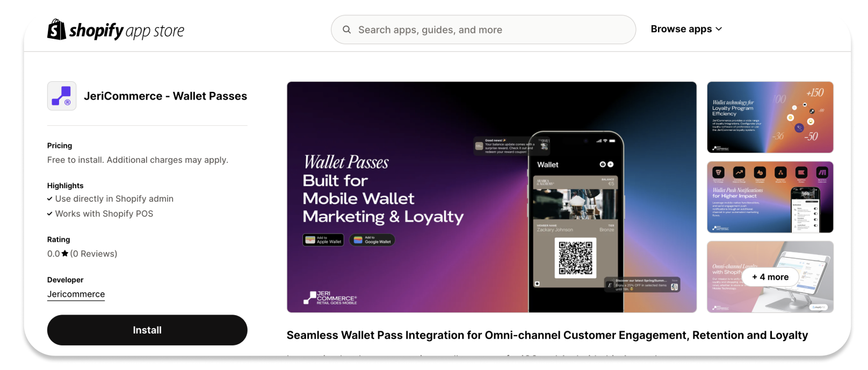Click the JeriCommerce logo in banner

coord(330,298)
